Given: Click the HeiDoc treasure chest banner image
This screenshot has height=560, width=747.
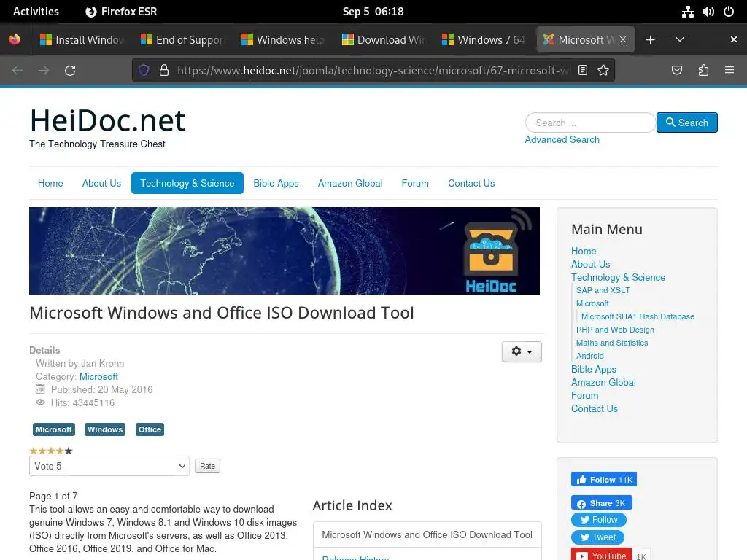Looking at the screenshot, I should tap(285, 251).
